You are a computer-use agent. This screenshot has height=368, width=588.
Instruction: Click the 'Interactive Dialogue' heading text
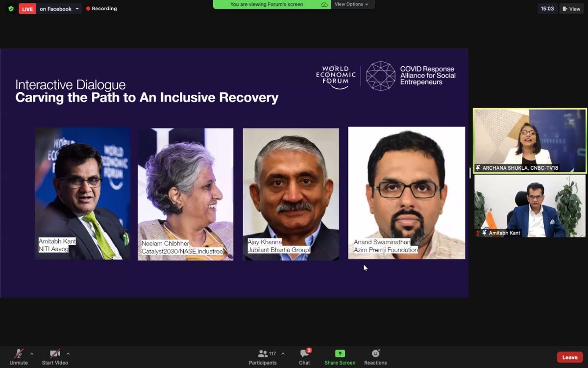point(71,84)
